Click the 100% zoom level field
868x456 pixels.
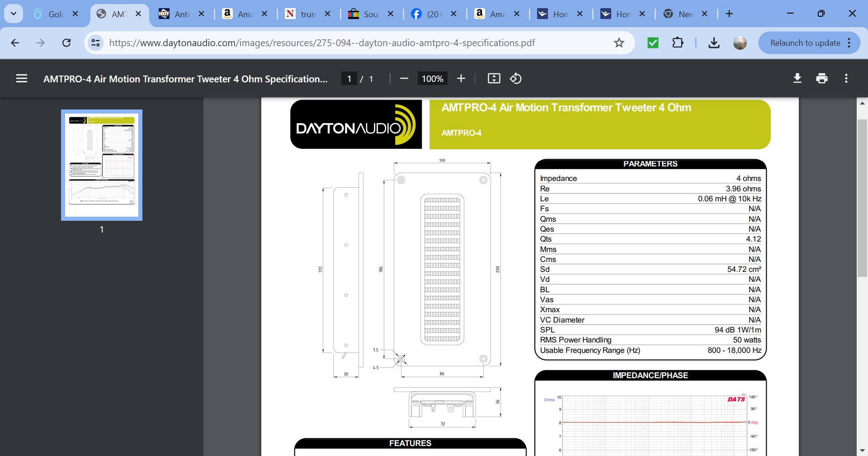(x=433, y=79)
